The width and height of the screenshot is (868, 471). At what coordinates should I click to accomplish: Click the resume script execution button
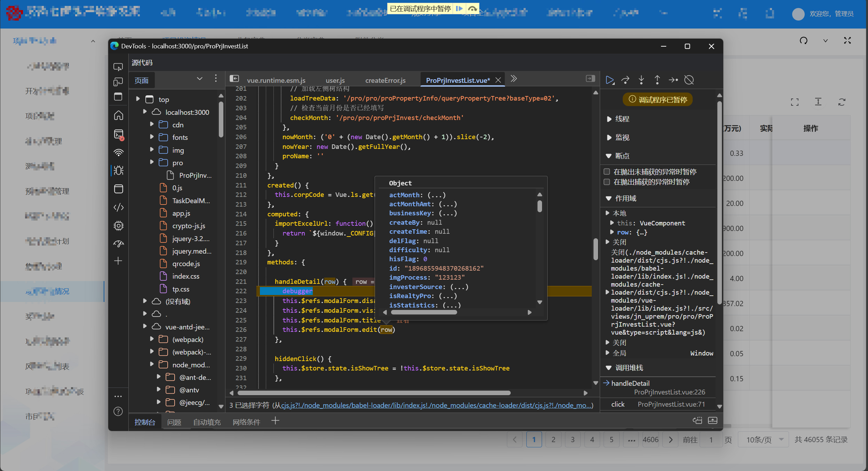coord(610,80)
